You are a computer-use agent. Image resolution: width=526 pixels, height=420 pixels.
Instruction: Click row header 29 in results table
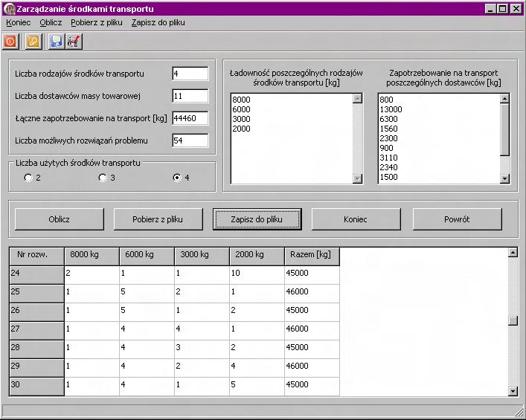(x=36, y=368)
